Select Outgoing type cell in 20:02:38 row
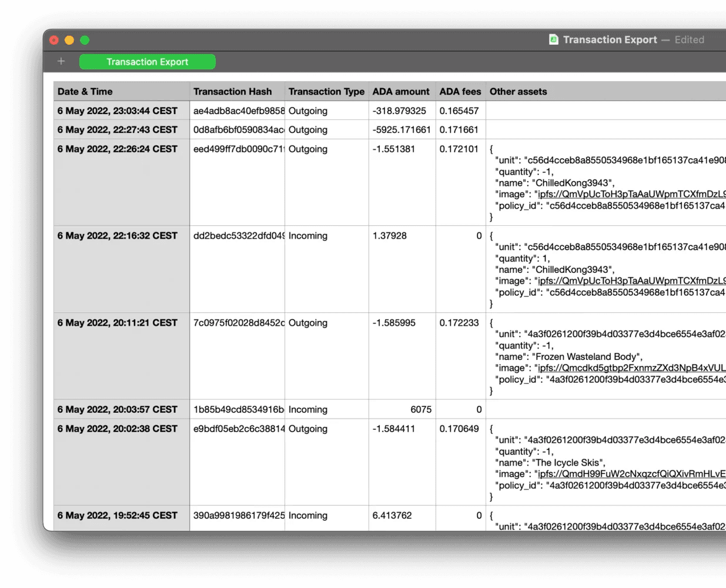This screenshot has height=588, width=726. tap(327, 462)
